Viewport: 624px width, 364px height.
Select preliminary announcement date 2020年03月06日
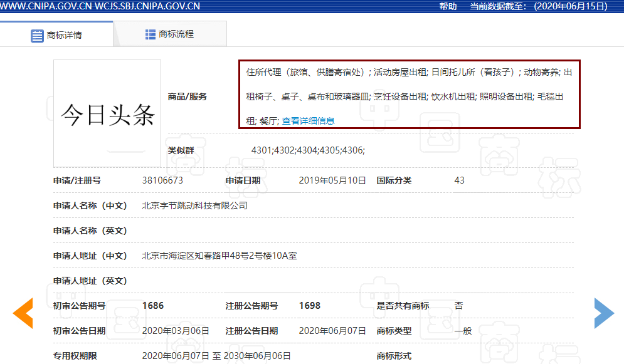point(176,331)
